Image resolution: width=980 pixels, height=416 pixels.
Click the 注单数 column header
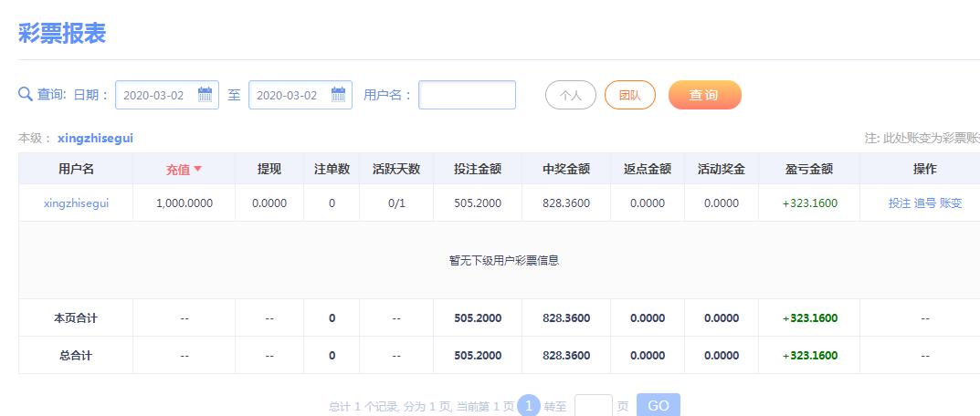332,169
